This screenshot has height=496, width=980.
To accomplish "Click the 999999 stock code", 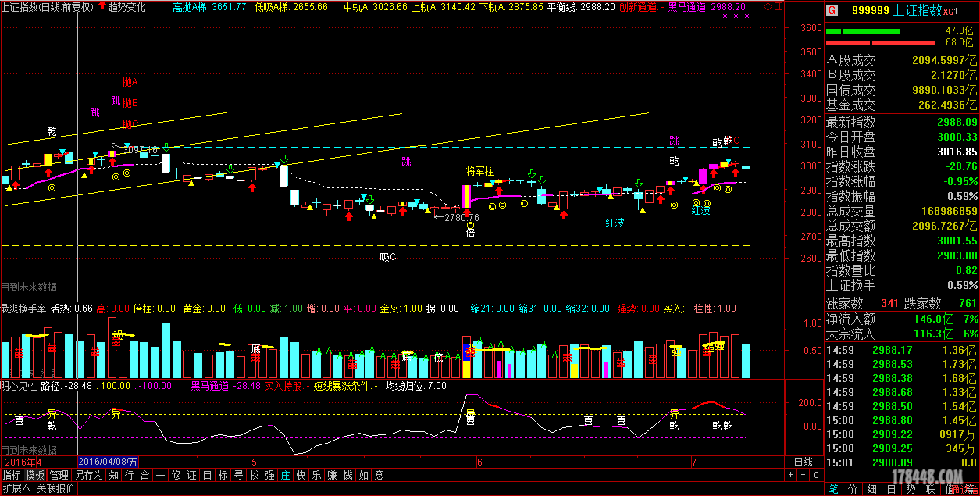I will click(x=871, y=10).
